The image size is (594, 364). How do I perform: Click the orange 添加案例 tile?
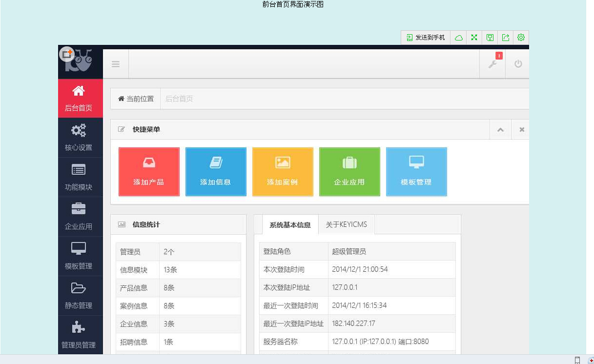click(x=283, y=172)
